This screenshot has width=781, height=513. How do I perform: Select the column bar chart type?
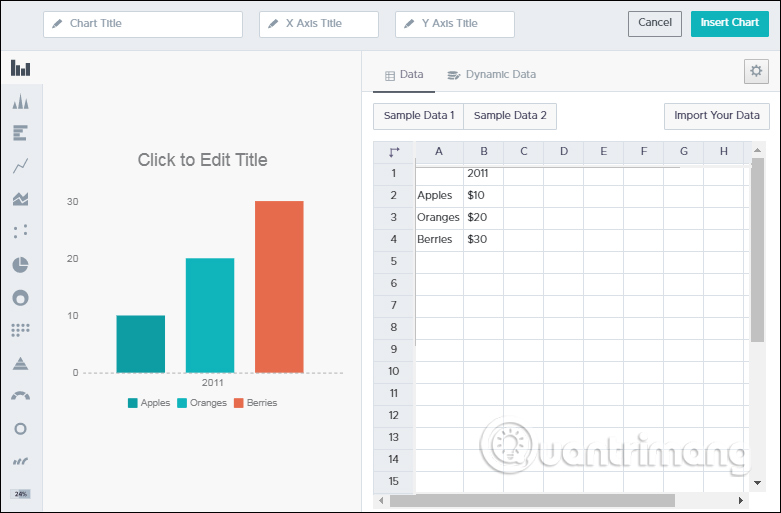20,68
